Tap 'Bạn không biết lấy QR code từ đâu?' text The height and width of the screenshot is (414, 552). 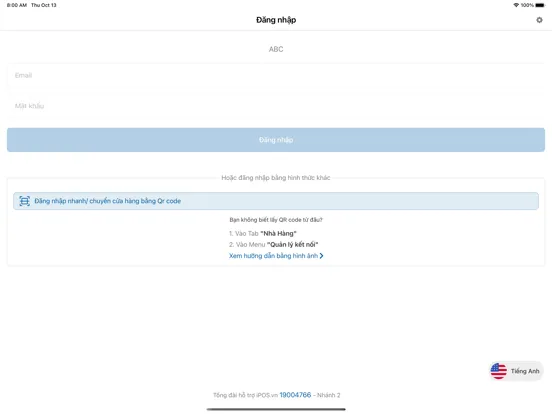tap(276, 220)
